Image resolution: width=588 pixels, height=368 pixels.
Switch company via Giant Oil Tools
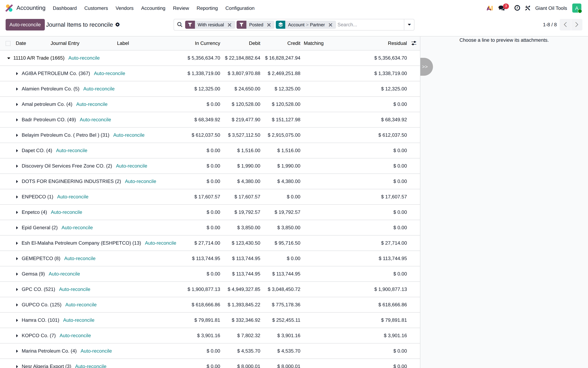(551, 8)
